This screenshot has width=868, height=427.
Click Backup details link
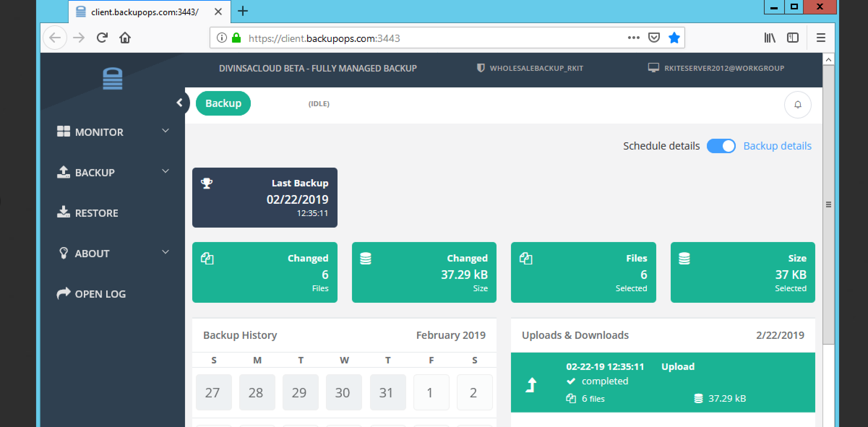[777, 146]
